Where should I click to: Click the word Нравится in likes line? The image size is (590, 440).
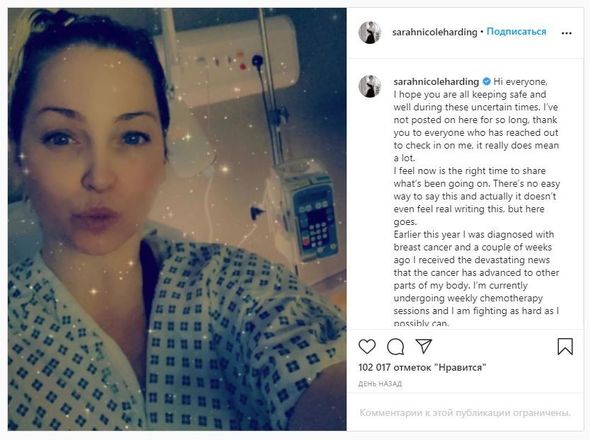click(x=460, y=367)
